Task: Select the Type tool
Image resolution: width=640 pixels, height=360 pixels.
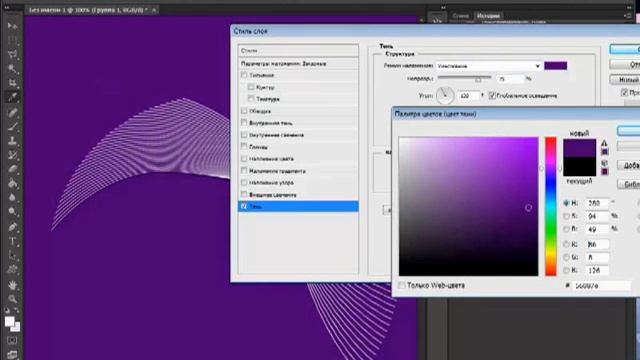Action: 12,241
